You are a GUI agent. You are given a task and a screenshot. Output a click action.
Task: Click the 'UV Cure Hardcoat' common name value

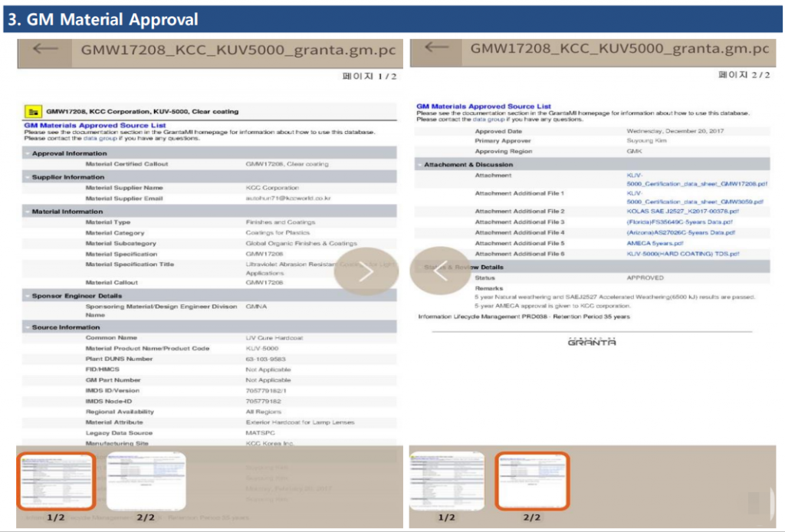pyautogui.click(x=274, y=338)
